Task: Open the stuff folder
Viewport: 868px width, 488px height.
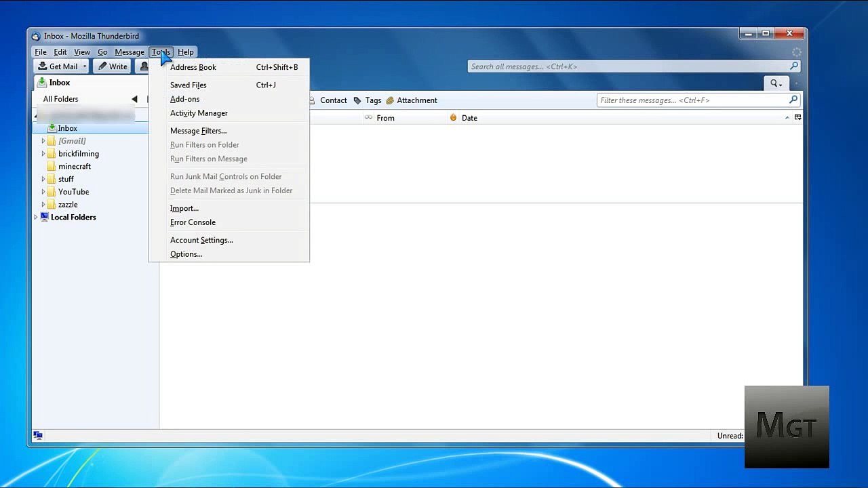Action: click(66, 179)
